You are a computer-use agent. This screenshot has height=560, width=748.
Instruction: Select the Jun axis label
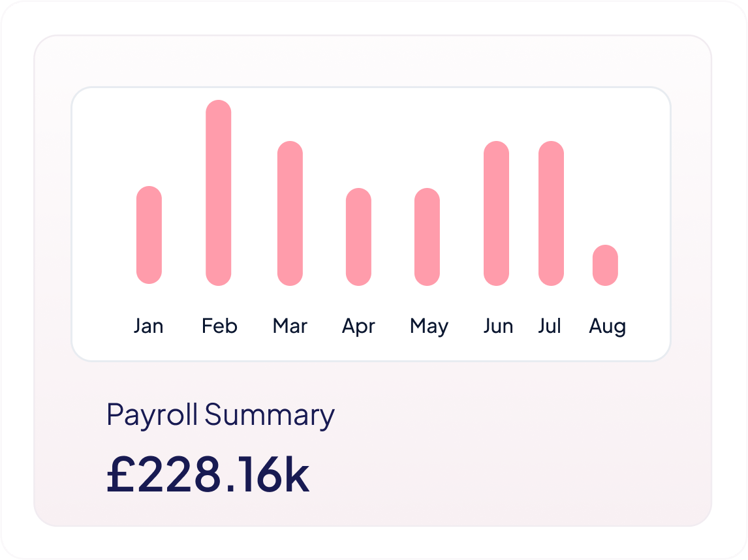498,326
